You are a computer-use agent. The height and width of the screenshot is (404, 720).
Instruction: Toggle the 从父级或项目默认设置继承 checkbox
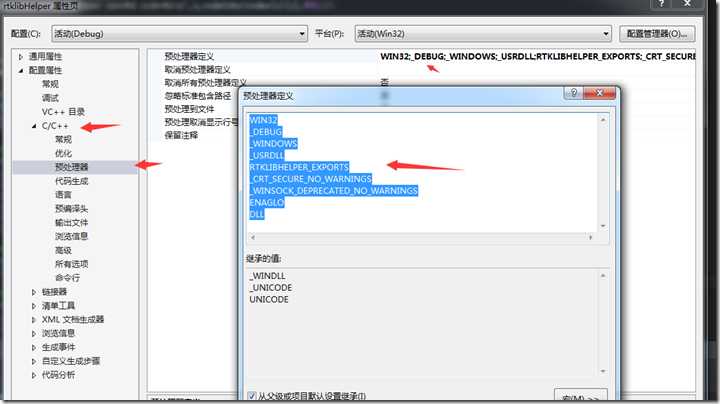coord(252,396)
